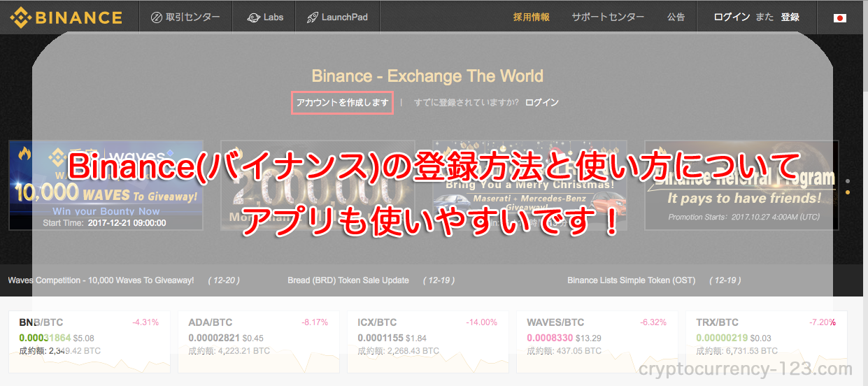
Task: Click ログイン link beside すでに登録されていますか?
Action: [x=542, y=102]
